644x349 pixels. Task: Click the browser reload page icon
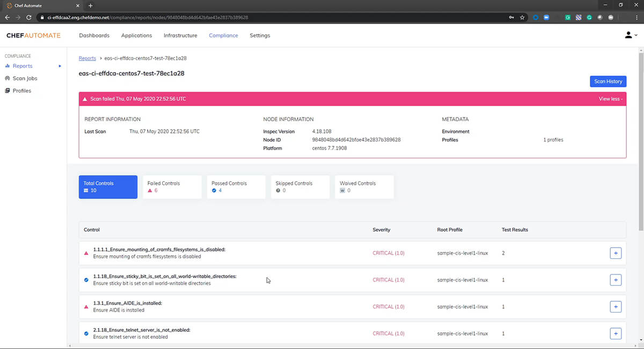click(x=29, y=17)
